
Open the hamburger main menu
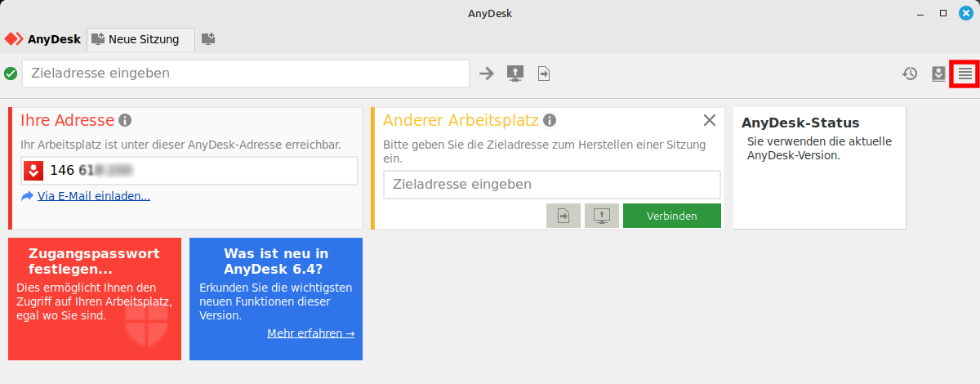[x=965, y=74]
